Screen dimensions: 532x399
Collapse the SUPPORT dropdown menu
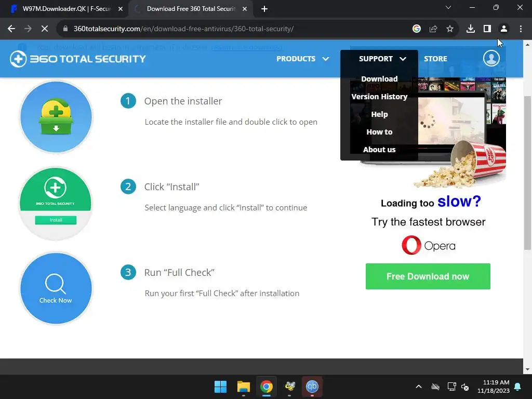click(382, 59)
